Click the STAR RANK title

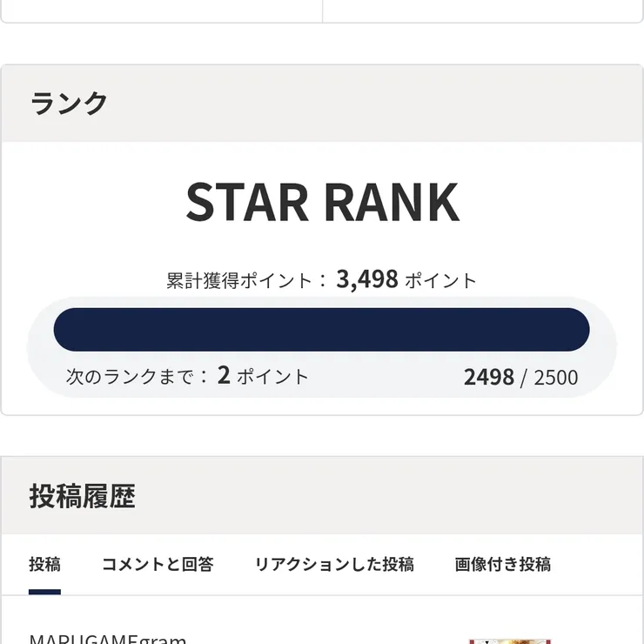pyautogui.click(x=322, y=202)
